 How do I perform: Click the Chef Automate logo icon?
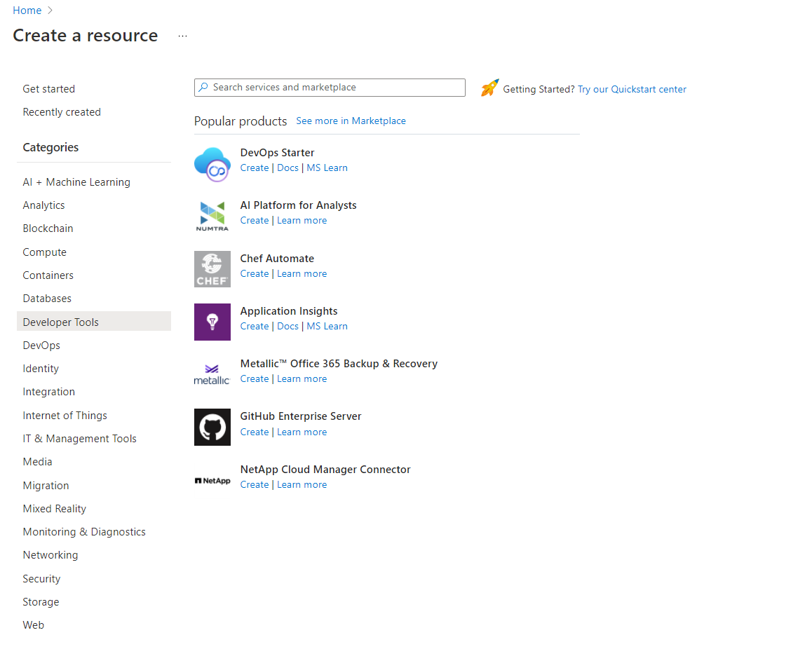[x=212, y=269]
